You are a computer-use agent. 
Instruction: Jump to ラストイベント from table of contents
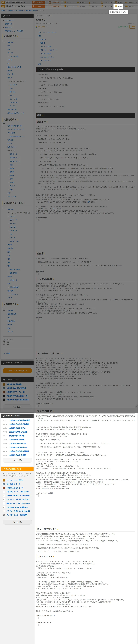[46, 61]
